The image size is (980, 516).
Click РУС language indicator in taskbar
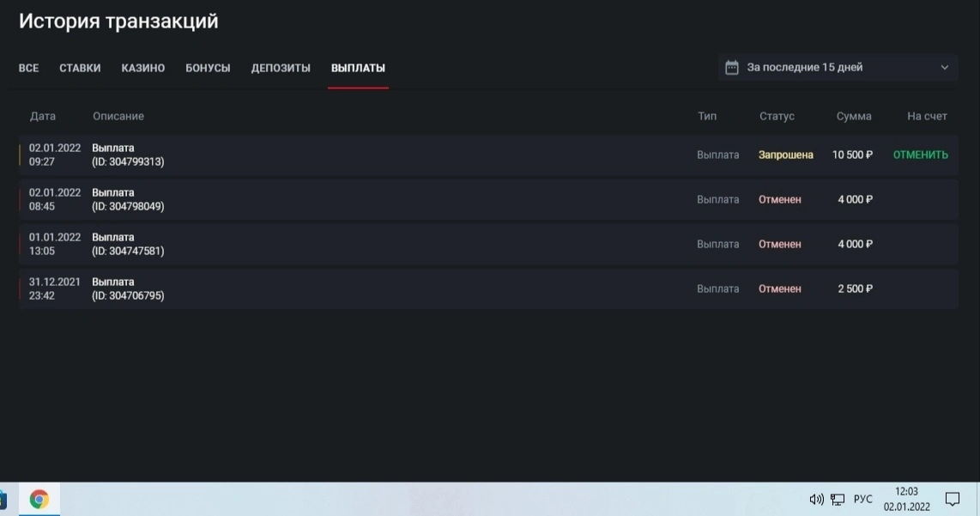click(862, 499)
